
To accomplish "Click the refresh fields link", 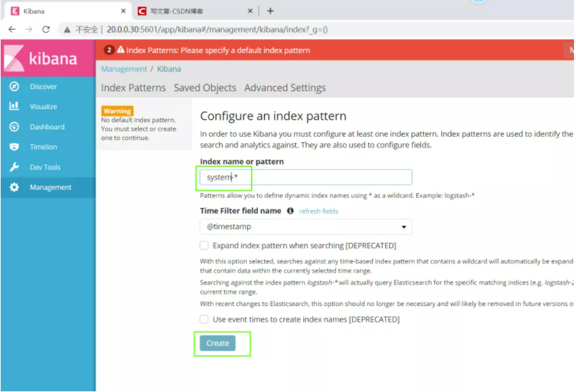I will pos(319,211).
